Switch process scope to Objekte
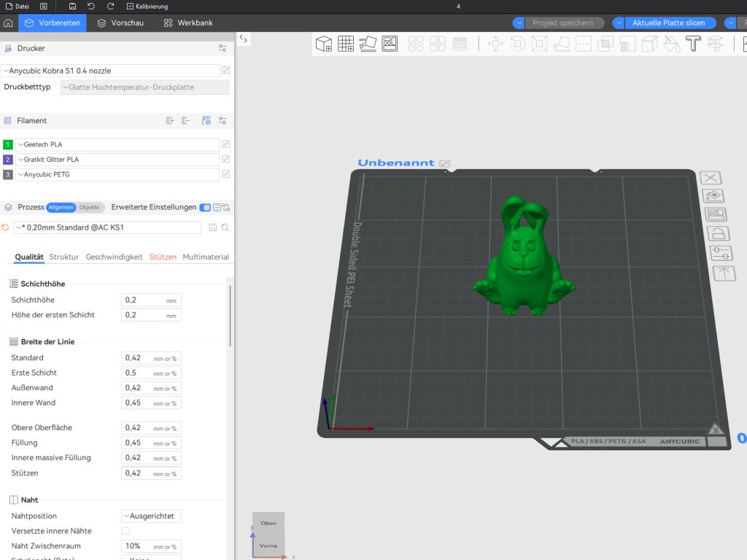Screen dimensions: 747x560 tap(90, 207)
